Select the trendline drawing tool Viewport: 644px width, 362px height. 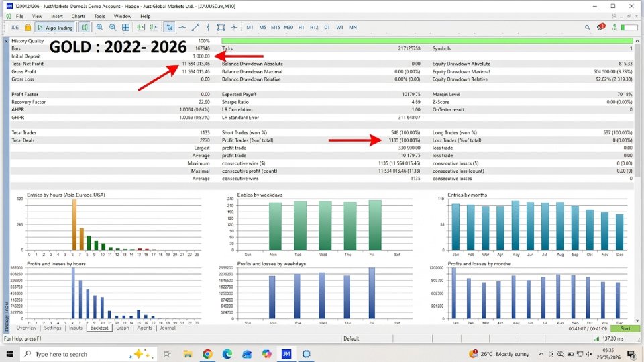(195, 27)
